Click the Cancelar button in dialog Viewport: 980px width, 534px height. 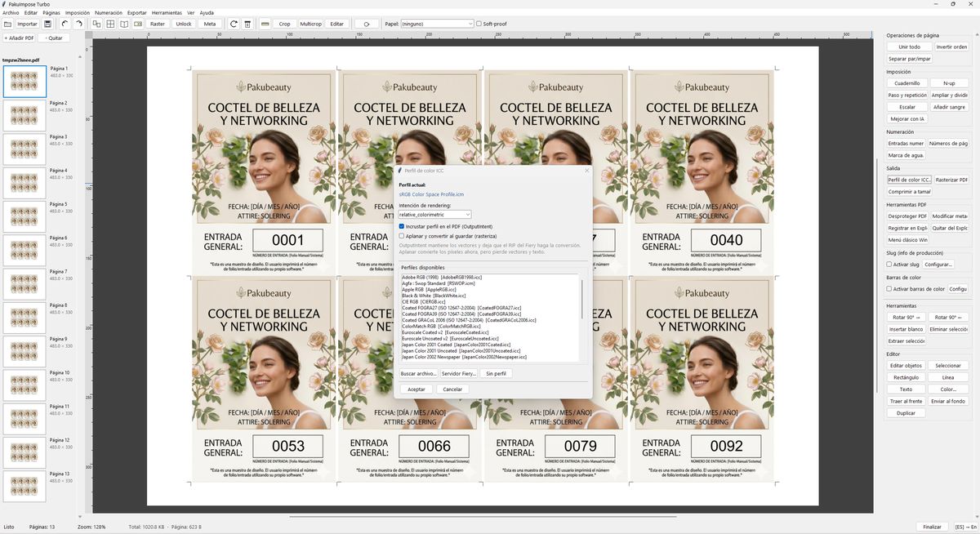point(452,389)
